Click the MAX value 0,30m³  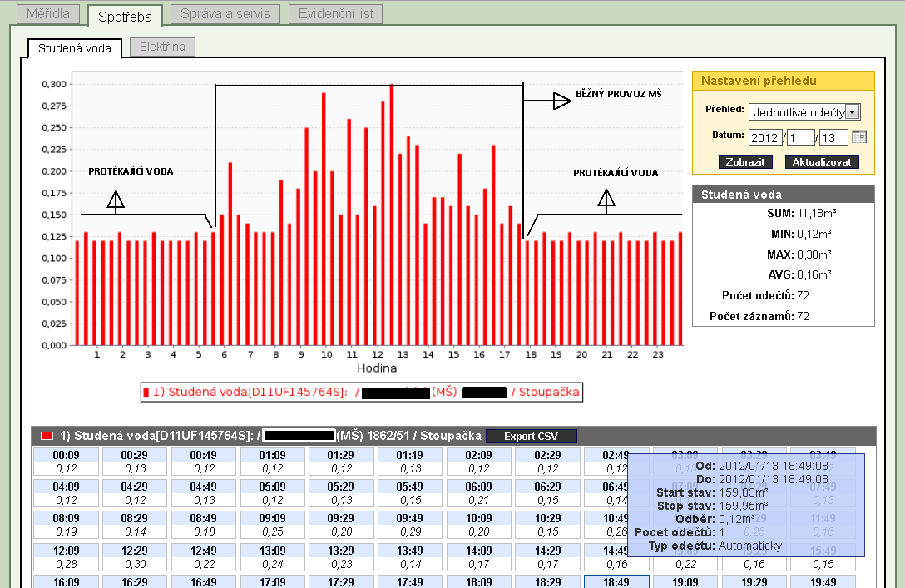(814, 254)
